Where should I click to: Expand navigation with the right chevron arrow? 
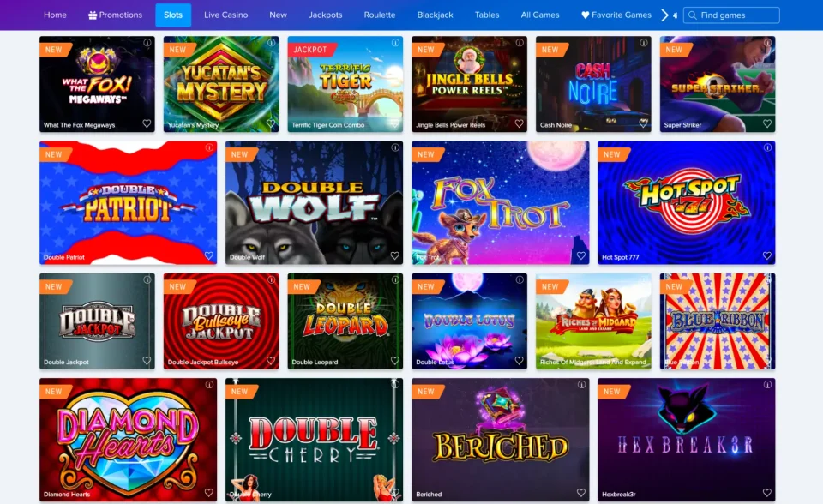664,15
